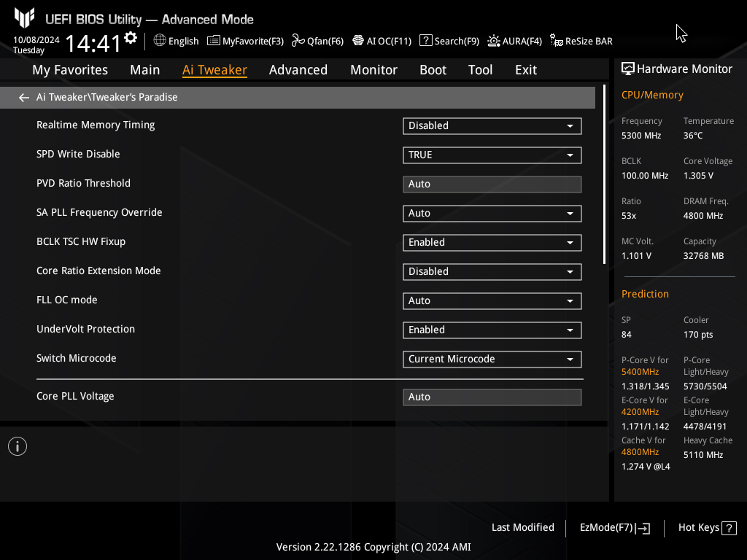Screen dimensions: 747x560
Task: Select PVD Ratio Threshold label
Action: 83,183
